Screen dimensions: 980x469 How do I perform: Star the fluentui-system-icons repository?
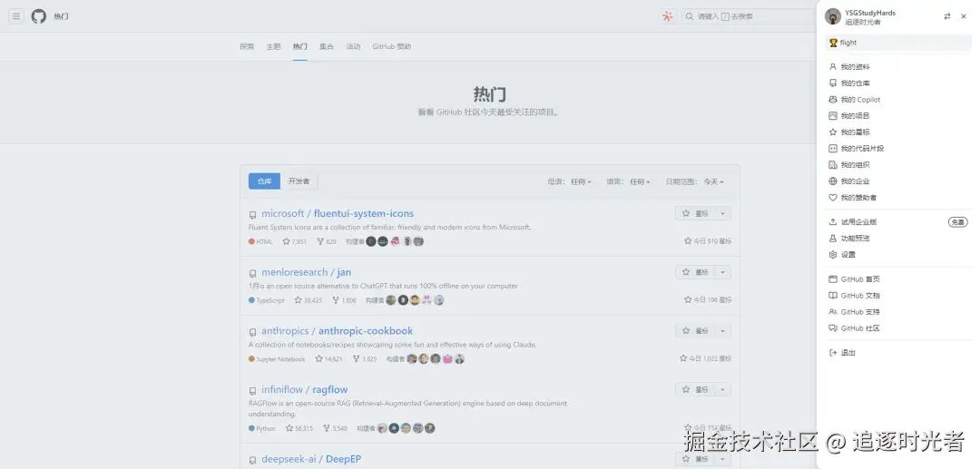pos(695,213)
